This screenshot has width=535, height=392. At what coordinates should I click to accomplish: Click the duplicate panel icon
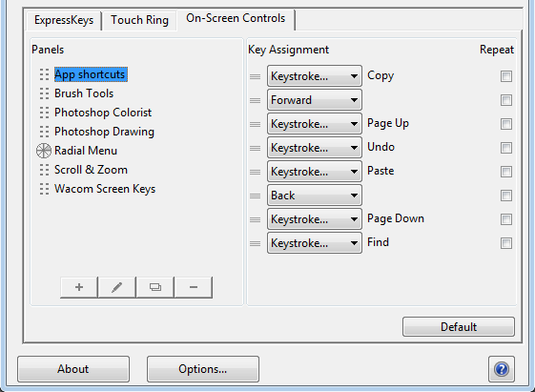[x=155, y=287]
